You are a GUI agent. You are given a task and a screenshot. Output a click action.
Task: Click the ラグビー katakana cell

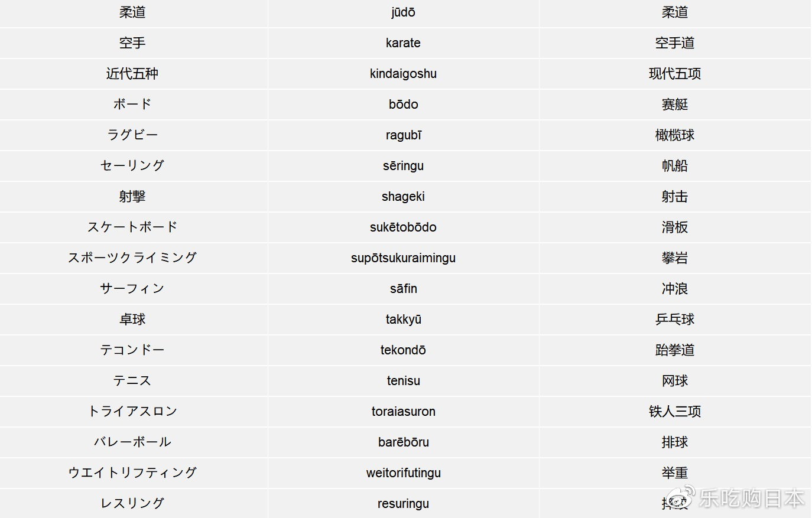[132, 135]
